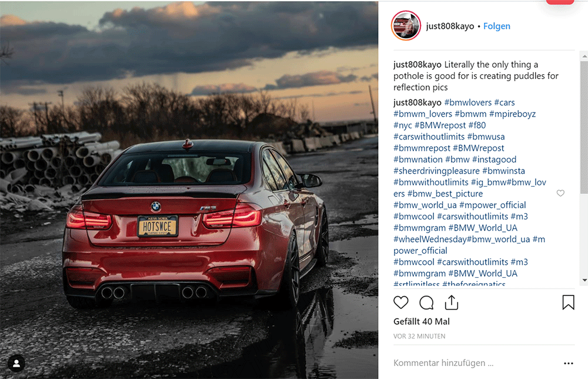Image resolution: width=588 pixels, height=379 pixels.
Task: Open post timestamp VOR 32 MINUTEN
Action: 419,336
